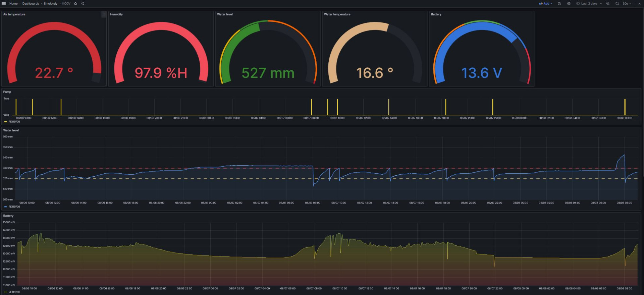Click the Water temperature gauge panel title

(337, 14)
